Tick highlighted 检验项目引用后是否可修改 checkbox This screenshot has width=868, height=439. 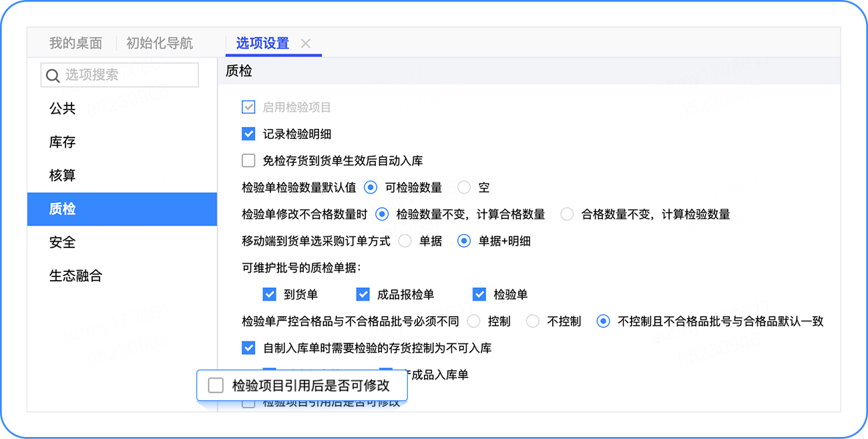(216, 386)
